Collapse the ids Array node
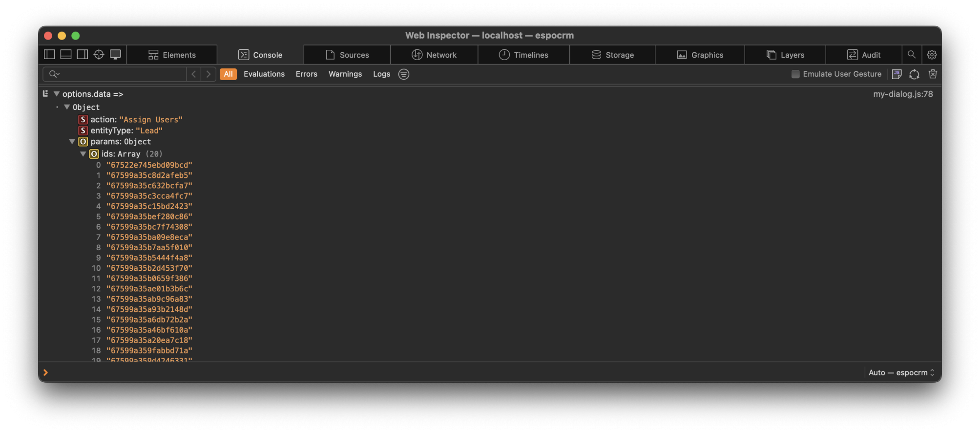The width and height of the screenshot is (980, 433). point(83,154)
